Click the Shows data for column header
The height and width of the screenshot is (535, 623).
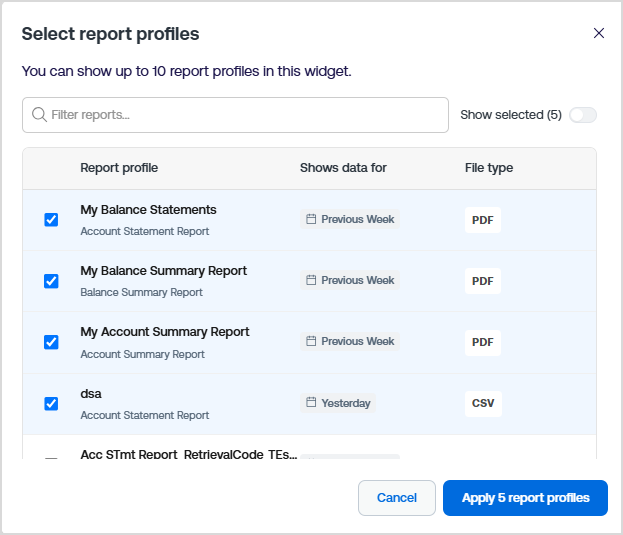click(x=343, y=168)
